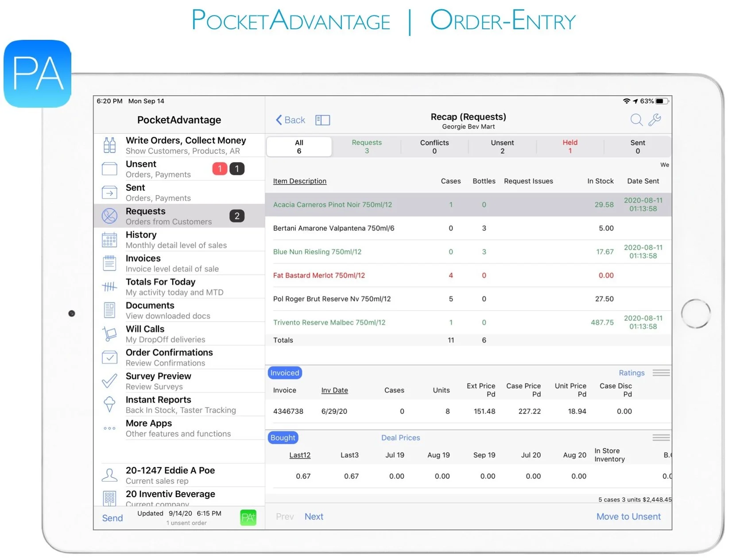Select the Will Calls delivery cart icon

(x=109, y=334)
